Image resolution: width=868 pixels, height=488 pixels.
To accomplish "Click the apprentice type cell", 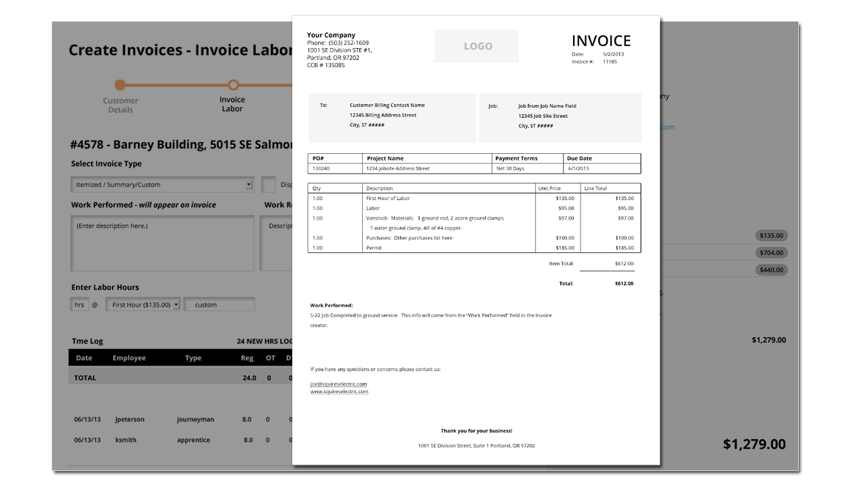I will [x=193, y=440].
